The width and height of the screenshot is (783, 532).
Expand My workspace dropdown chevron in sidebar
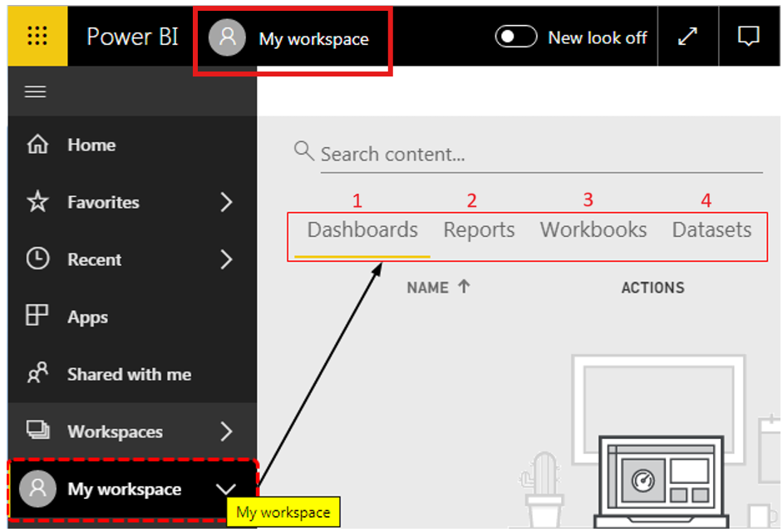(226, 489)
